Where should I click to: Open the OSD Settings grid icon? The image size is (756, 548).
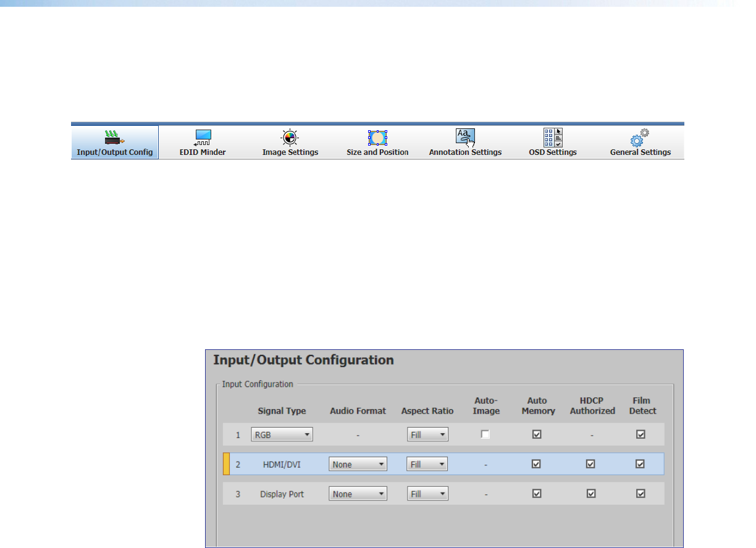(553, 138)
